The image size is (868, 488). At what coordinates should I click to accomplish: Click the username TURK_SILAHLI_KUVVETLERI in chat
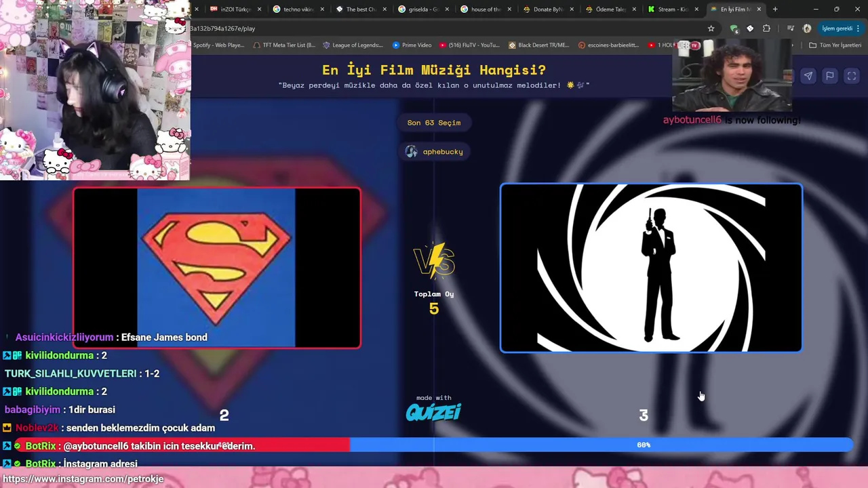click(71, 373)
